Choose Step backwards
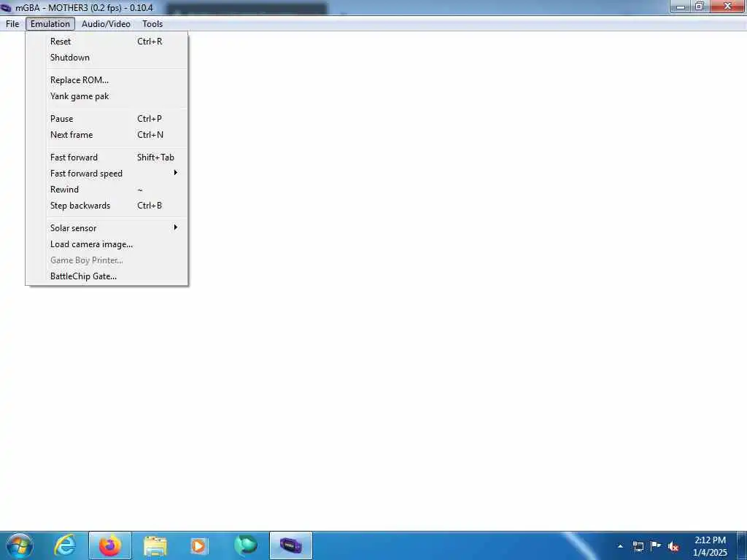Image resolution: width=747 pixels, height=560 pixels. click(x=107, y=205)
